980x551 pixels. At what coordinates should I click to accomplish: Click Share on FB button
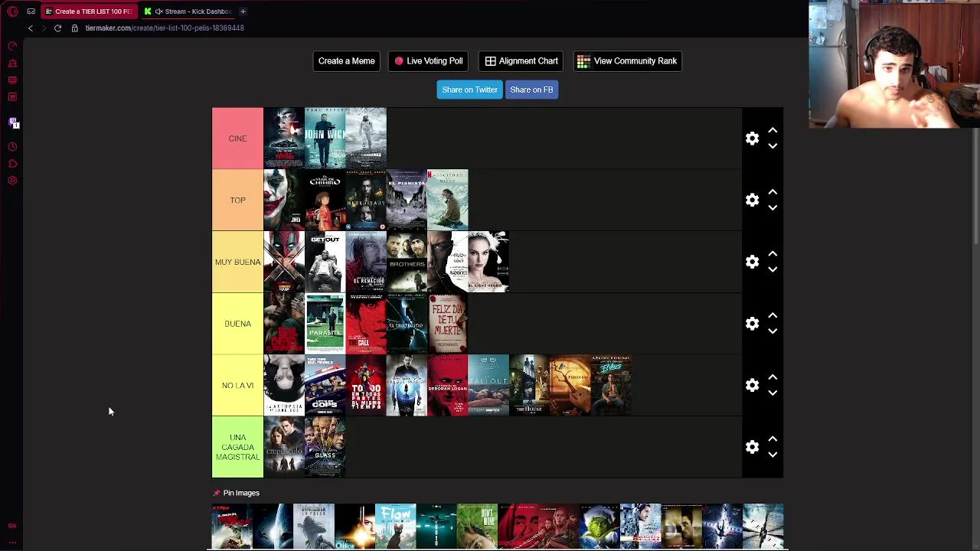coord(531,90)
